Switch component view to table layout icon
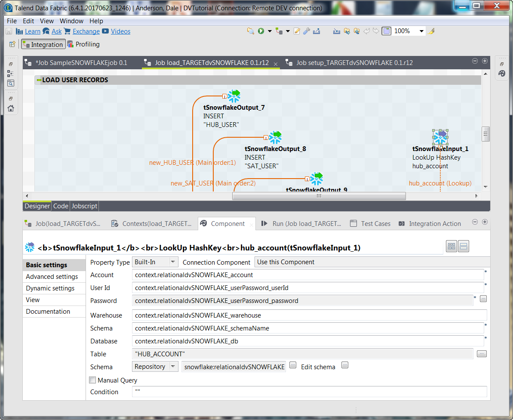 tap(452, 246)
